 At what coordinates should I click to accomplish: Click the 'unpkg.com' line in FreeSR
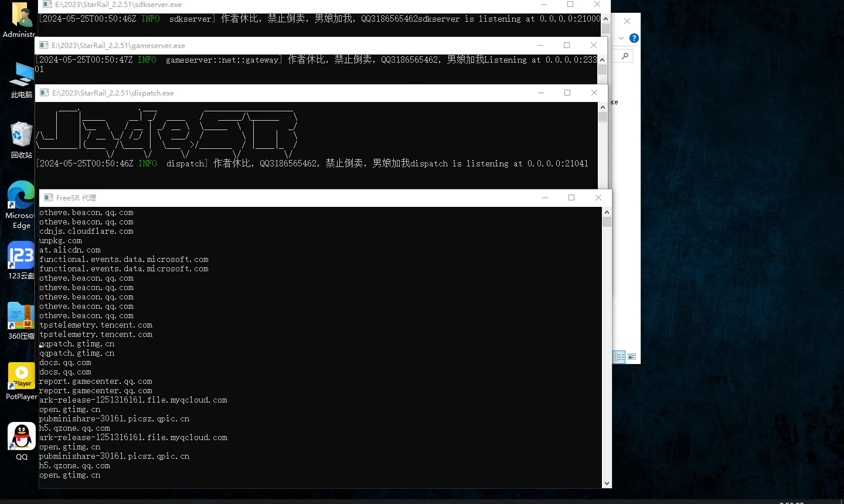(x=60, y=241)
